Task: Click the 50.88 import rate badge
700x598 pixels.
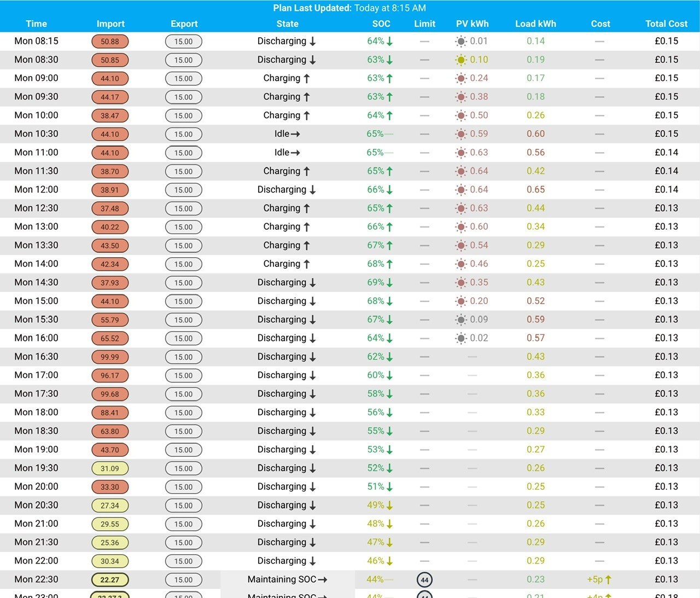Action: point(110,42)
